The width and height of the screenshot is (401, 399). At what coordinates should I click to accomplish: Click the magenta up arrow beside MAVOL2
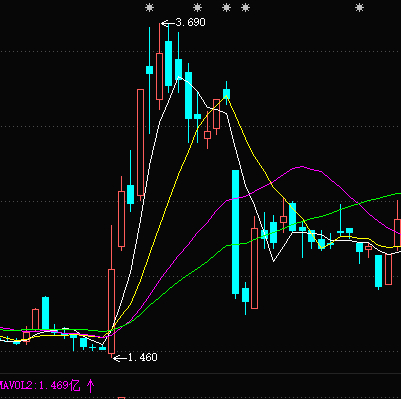click(90, 386)
